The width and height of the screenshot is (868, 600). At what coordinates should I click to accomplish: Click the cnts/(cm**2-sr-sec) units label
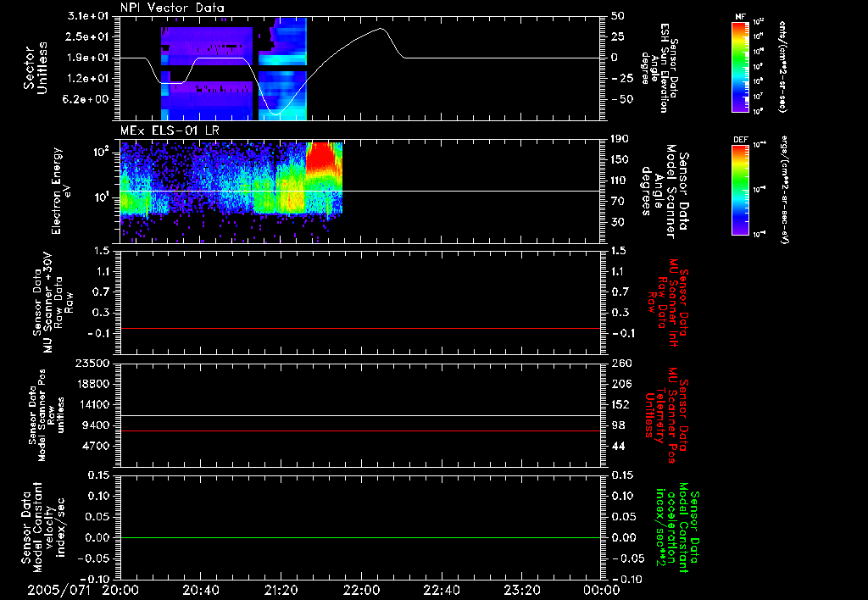point(782,66)
